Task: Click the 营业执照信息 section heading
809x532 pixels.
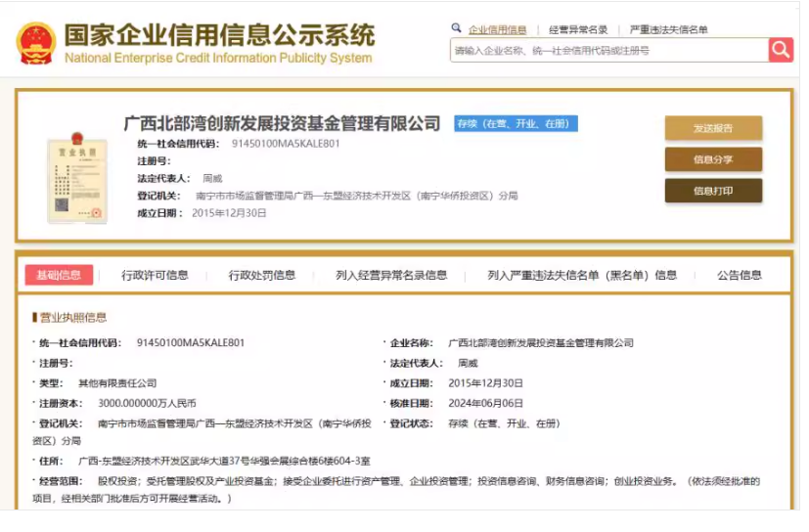Action: point(73,318)
